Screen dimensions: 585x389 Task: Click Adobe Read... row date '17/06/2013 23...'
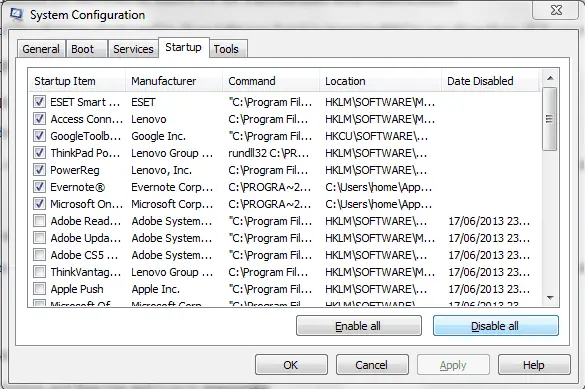click(x=489, y=221)
